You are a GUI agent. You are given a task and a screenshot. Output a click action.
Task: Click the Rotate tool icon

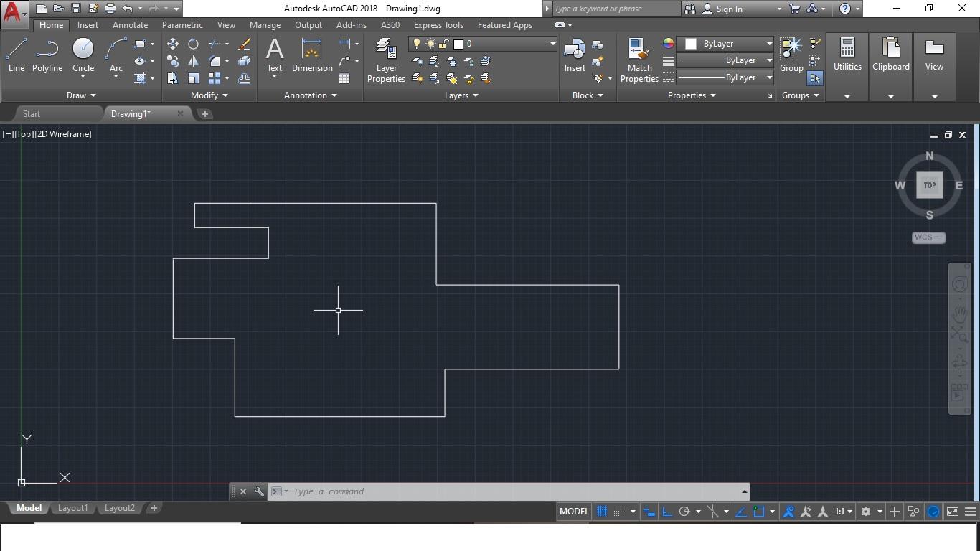tap(193, 44)
